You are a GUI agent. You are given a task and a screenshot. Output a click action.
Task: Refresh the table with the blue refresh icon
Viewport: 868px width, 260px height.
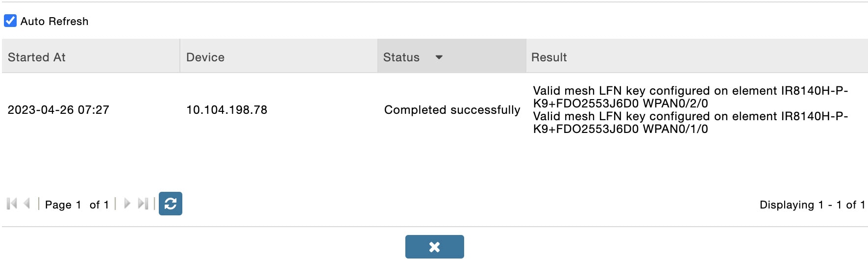point(171,204)
